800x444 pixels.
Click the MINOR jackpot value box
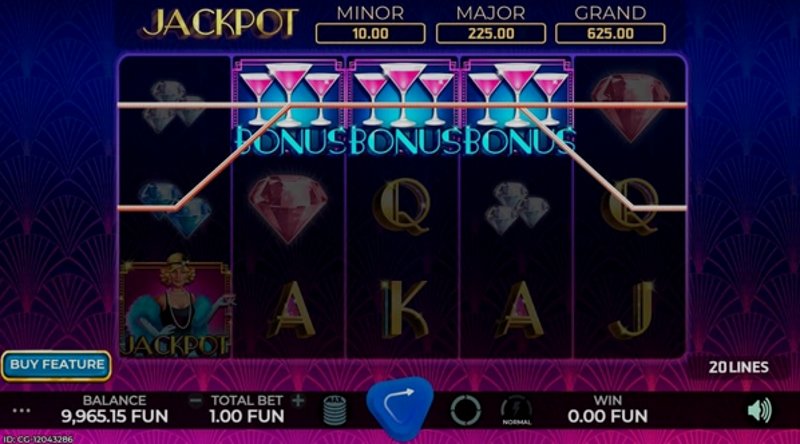(370, 34)
